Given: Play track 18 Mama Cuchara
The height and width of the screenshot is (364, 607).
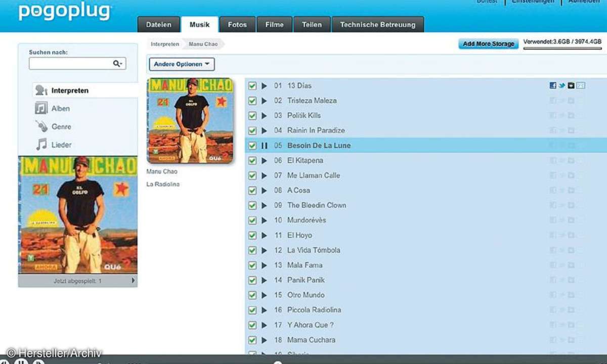Looking at the screenshot, I should pos(264,340).
